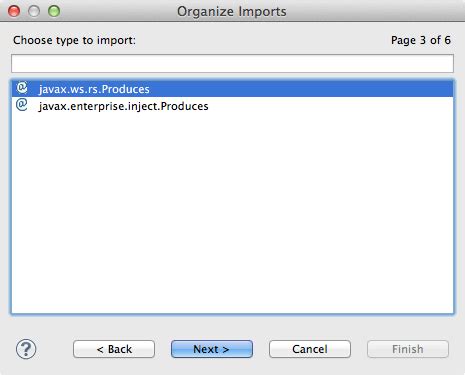
Task: Click the annotation icon beside javax.ws.rs.Produces
Action: pyautogui.click(x=22, y=88)
